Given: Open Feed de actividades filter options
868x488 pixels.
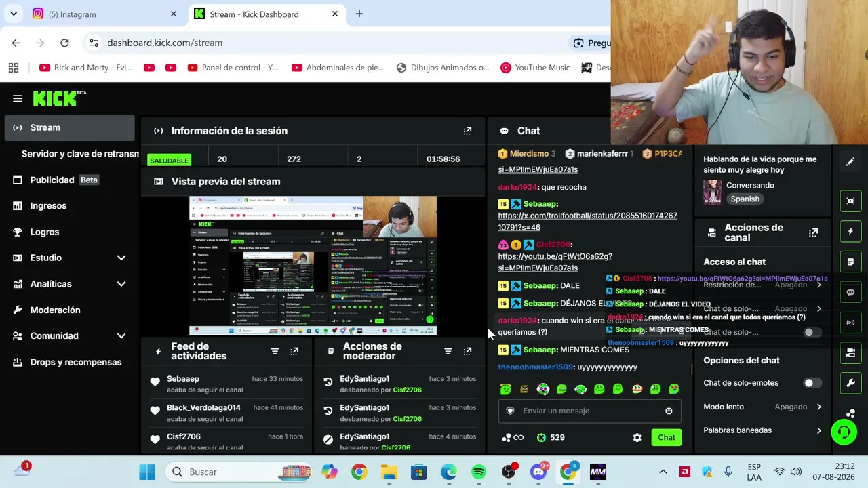Looking at the screenshot, I should click(x=275, y=351).
